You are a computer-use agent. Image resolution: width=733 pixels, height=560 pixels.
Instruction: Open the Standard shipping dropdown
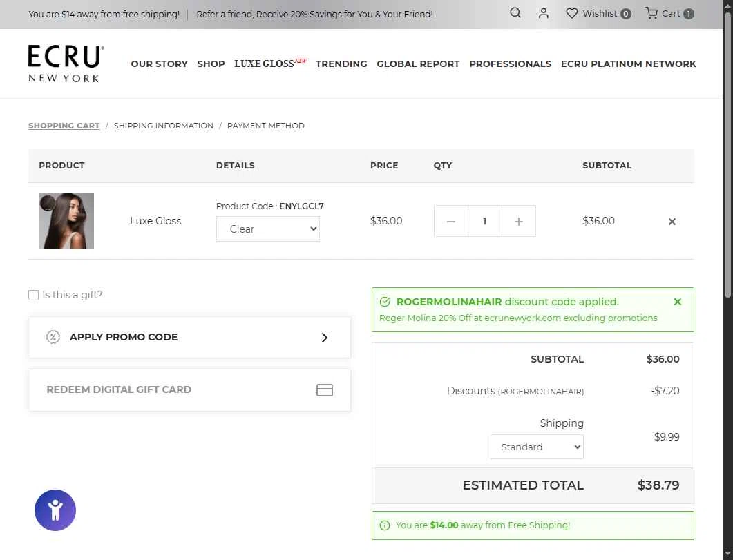537,447
